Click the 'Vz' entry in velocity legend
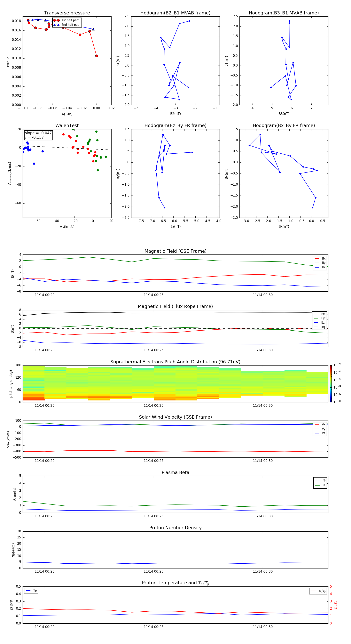Viewport: 351px width, 644px height. (320, 433)
